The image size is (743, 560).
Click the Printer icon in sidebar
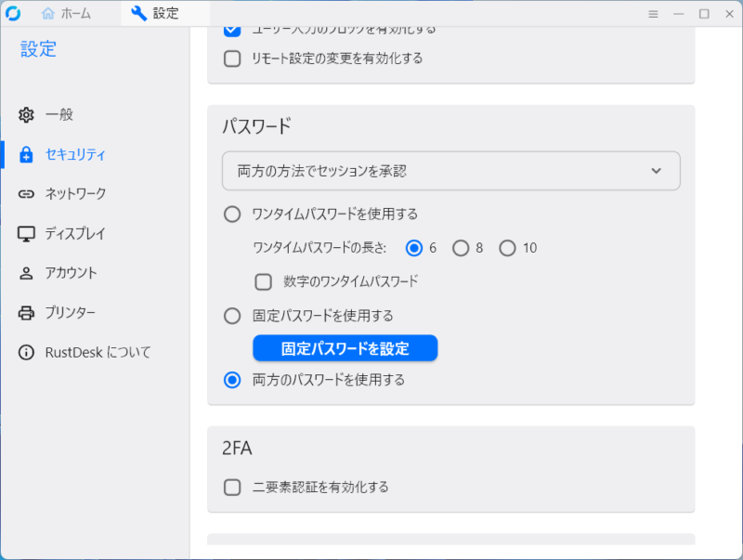(26, 313)
